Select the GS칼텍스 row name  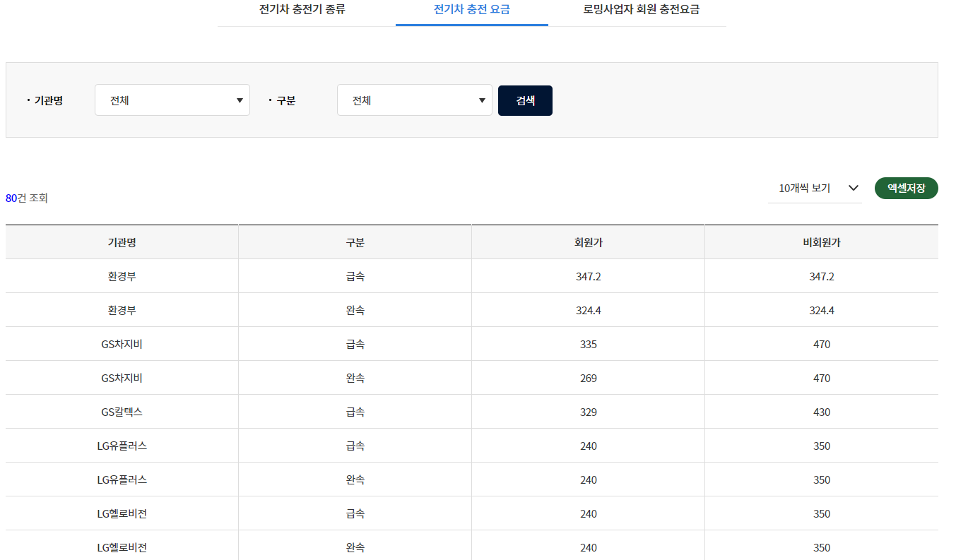pos(122,412)
